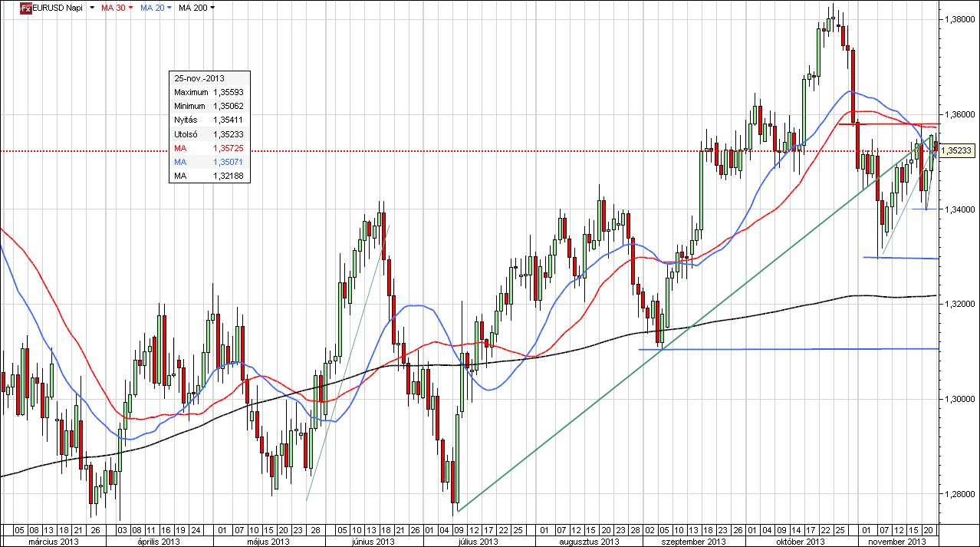Click the red MA value 1,35725
980x547 pixels.
[229, 148]
